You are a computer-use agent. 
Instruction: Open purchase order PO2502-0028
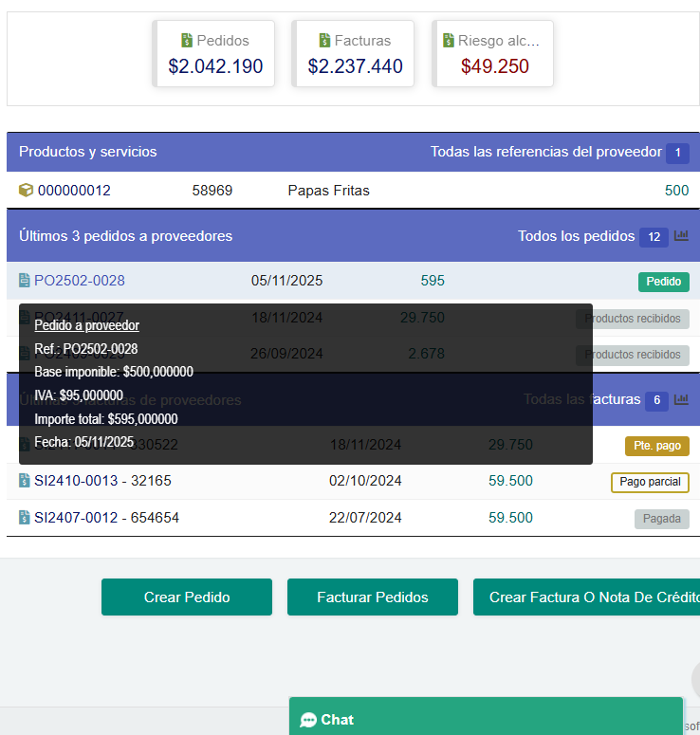tap(80, 281)
